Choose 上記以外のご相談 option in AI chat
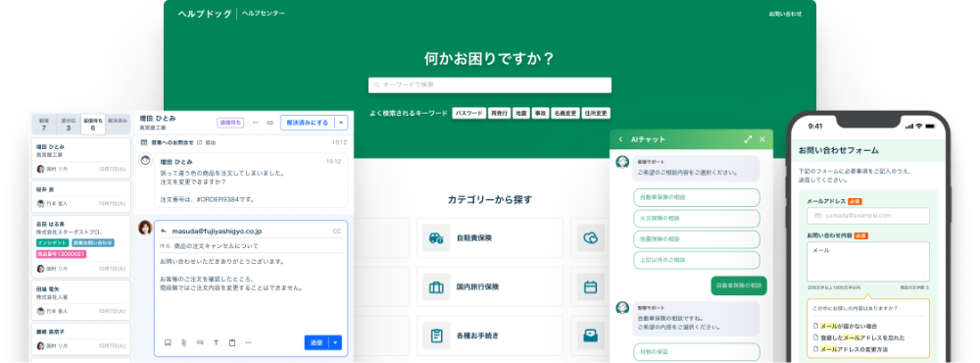 (x=696, y=260)
